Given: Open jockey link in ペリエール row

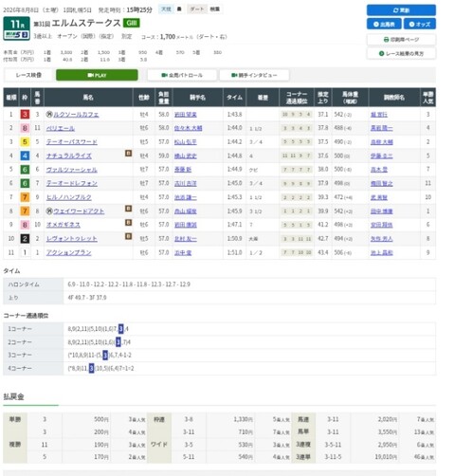Looking at the screenshot, I should tap(189, 128).
